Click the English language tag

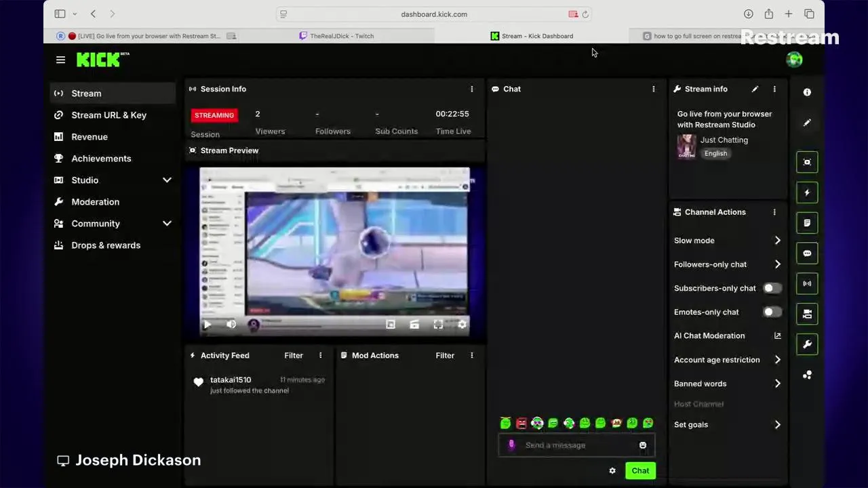coord(715,153)
